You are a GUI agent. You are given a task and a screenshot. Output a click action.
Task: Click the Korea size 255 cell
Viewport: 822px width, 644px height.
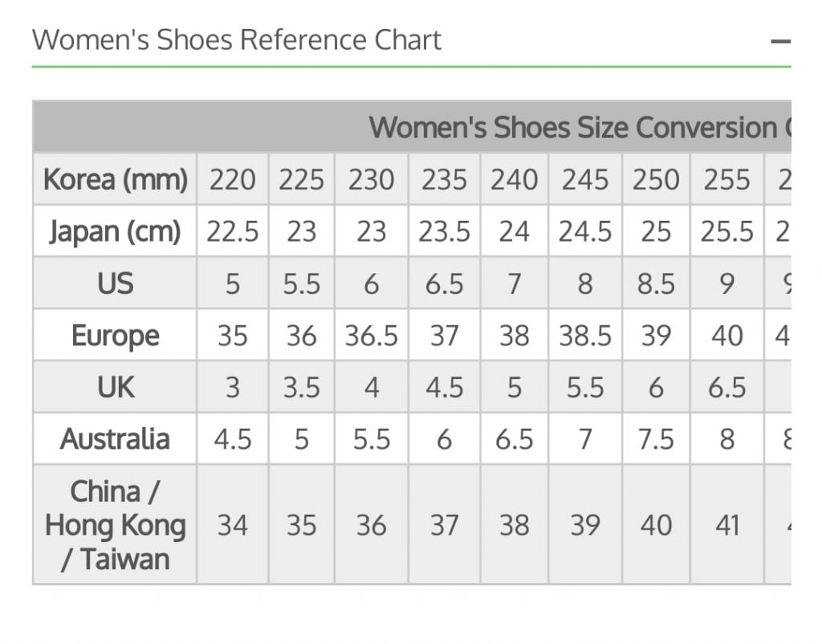pyautogui.click(x=727, y=179)
